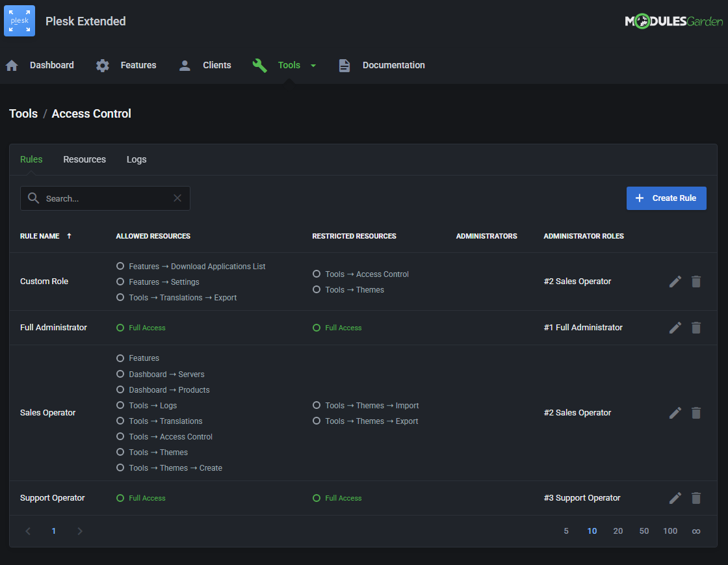Click '#3 Support Operator' role text
Screen dimensions: 728x565
tap(582, 498)
